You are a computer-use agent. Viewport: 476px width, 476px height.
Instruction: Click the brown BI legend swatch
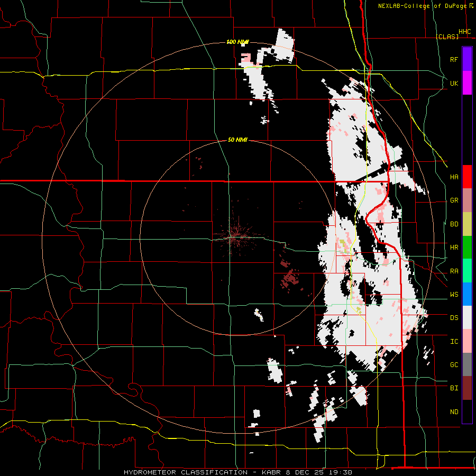click(x=467, y=388)
